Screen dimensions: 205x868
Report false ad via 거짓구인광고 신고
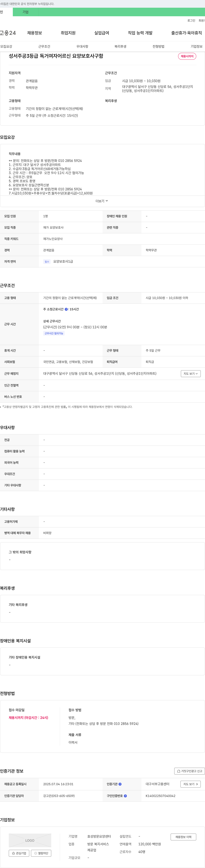tap(189, 771)
